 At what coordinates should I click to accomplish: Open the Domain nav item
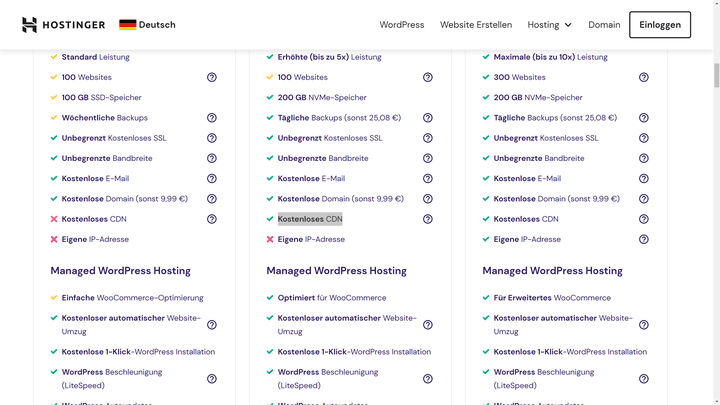[604, 25]
